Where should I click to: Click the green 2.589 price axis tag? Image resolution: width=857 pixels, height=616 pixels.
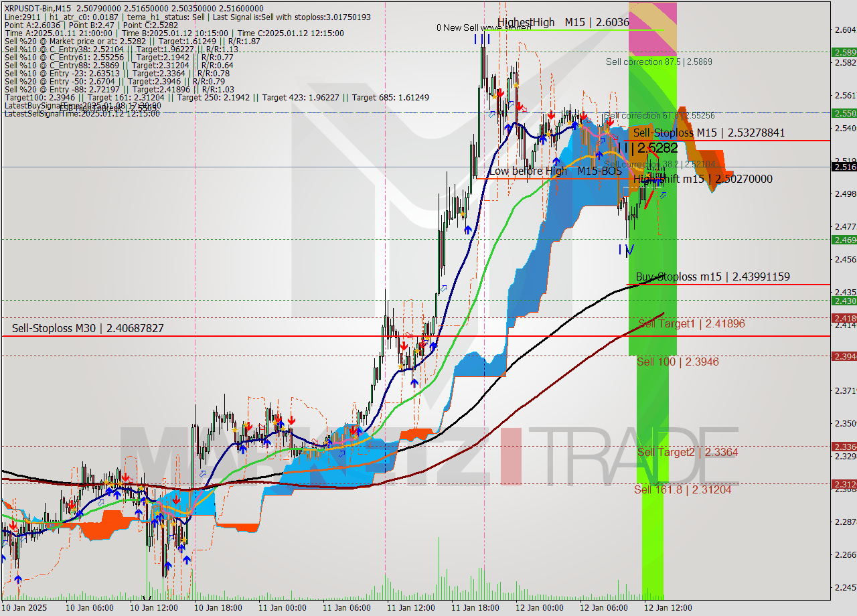pos(844,52)
